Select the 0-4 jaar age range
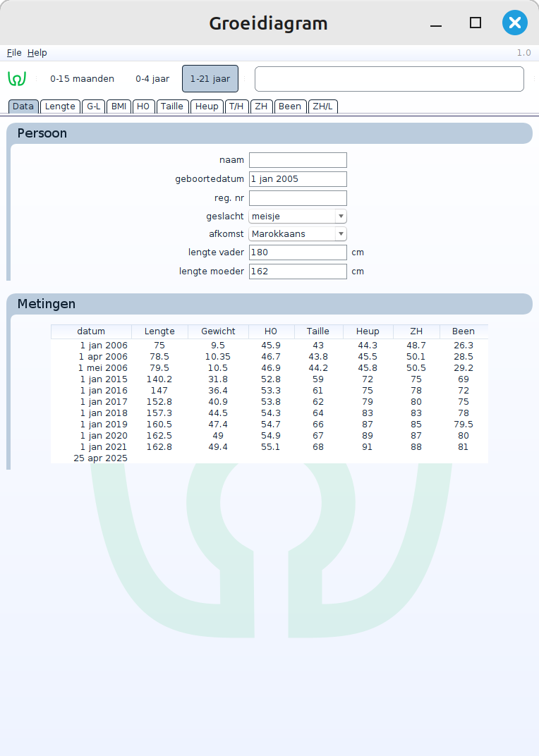539x756 pixels. point(152,78)
